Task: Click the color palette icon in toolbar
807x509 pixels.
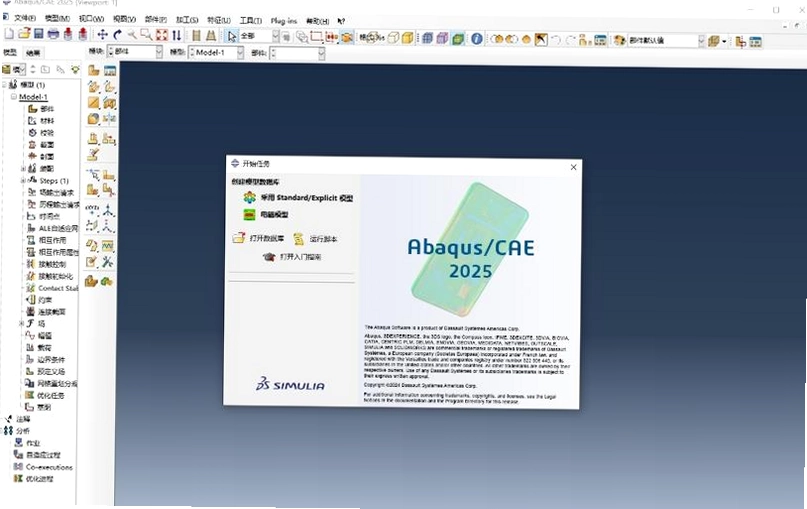Action: (x=619, y=40)
